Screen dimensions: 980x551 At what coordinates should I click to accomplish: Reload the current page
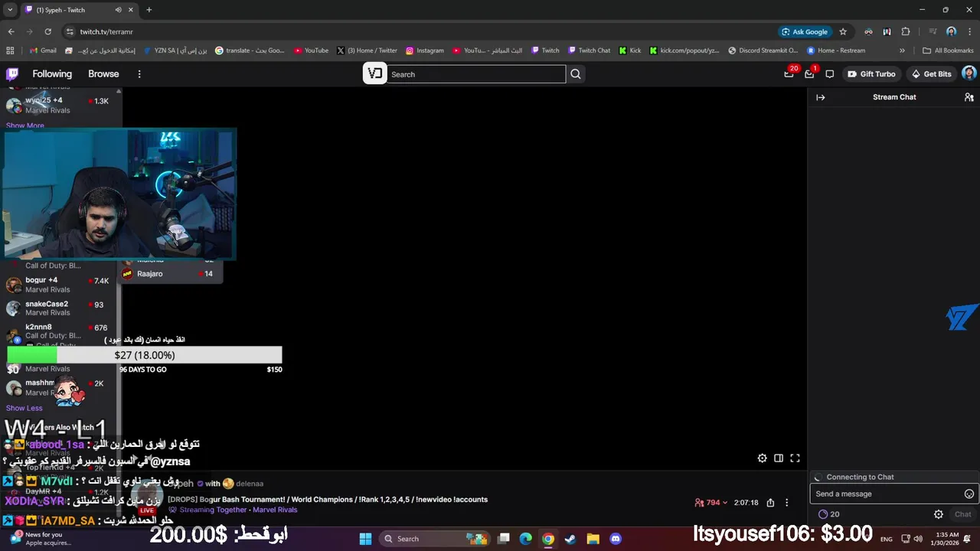click(x=47, y=31)
